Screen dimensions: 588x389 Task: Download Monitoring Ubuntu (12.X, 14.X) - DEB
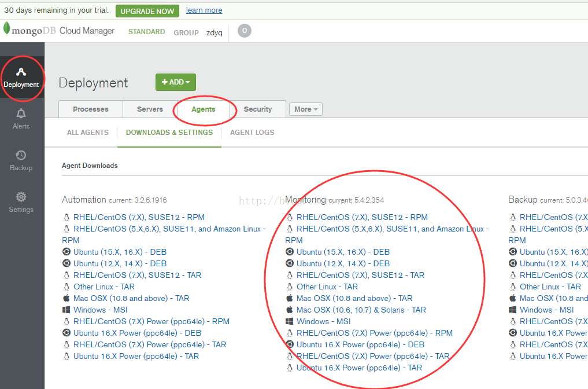click(343, 263)
